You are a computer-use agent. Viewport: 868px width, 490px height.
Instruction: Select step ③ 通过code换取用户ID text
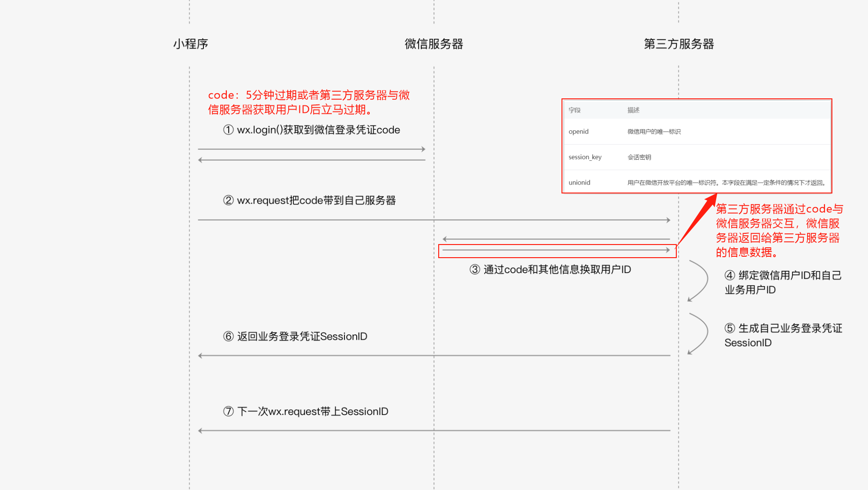pos(550,269)
